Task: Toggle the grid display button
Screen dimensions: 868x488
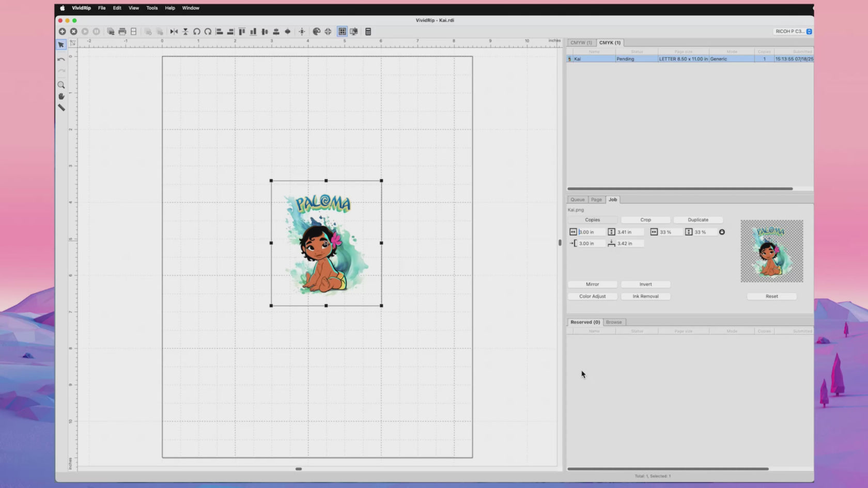Action: click(342, 32)
